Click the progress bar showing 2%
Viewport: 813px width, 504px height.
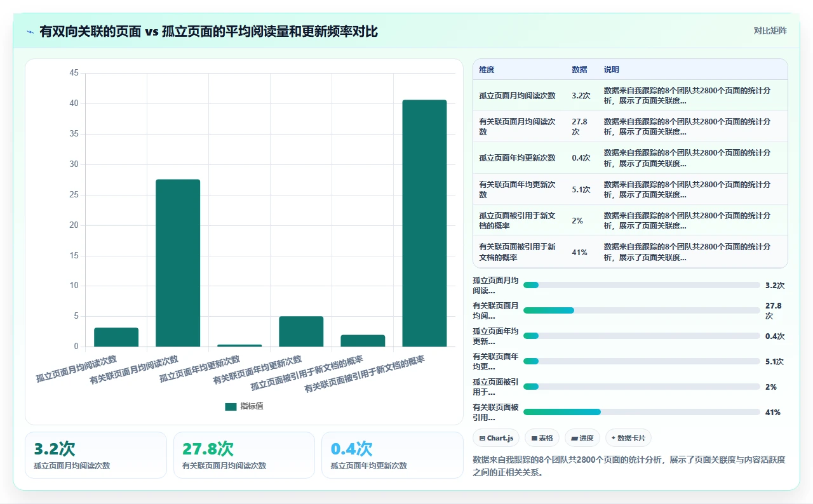(x=642, y=387)
